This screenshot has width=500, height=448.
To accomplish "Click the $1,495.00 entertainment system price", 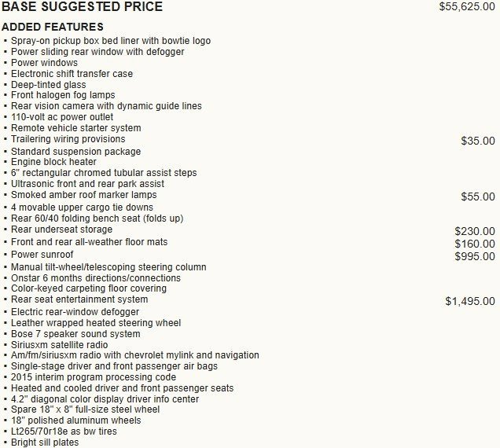I will pos(470,301).
